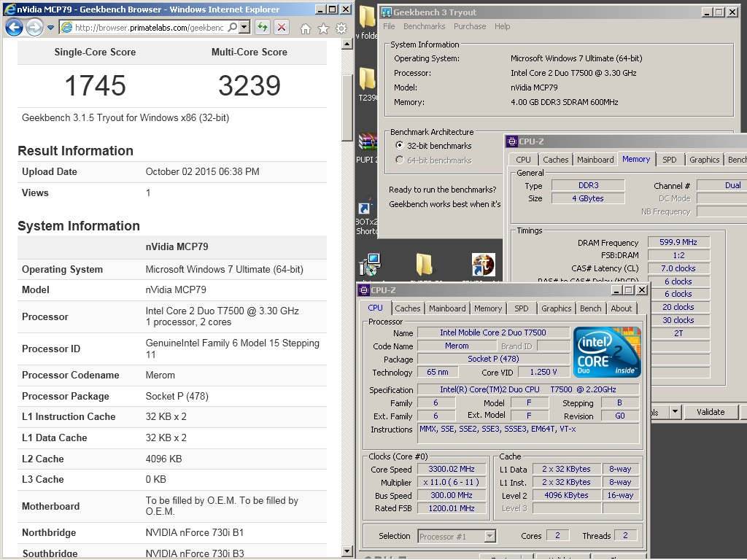Open CPU tab in back CPU-Z window
747x560 pixels.
[x=523, y=160]
